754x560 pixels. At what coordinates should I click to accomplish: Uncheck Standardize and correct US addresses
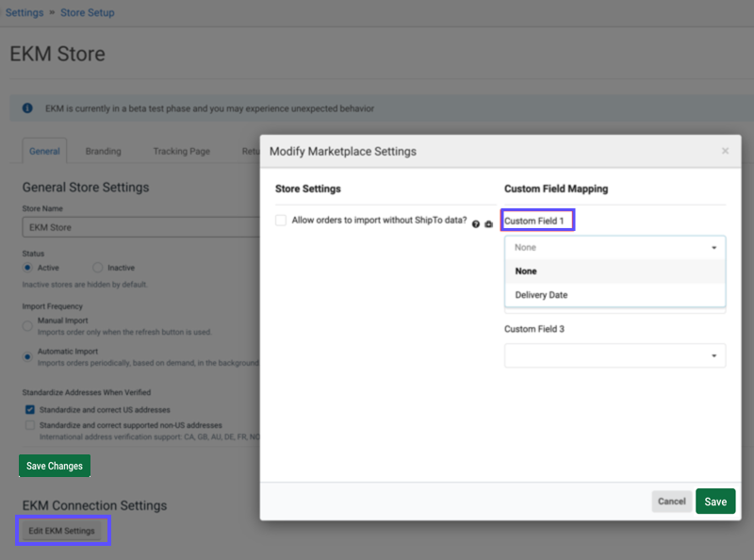pos(30,410)
